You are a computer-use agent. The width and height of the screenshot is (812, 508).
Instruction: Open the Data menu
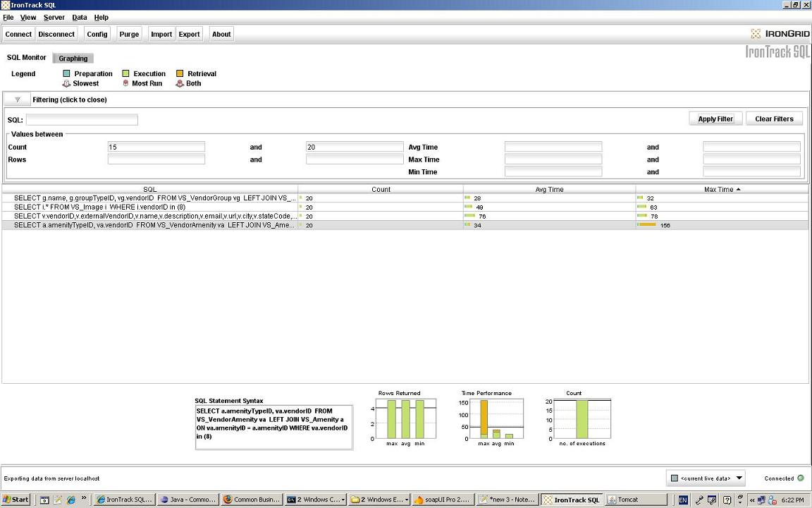point(79,17)
